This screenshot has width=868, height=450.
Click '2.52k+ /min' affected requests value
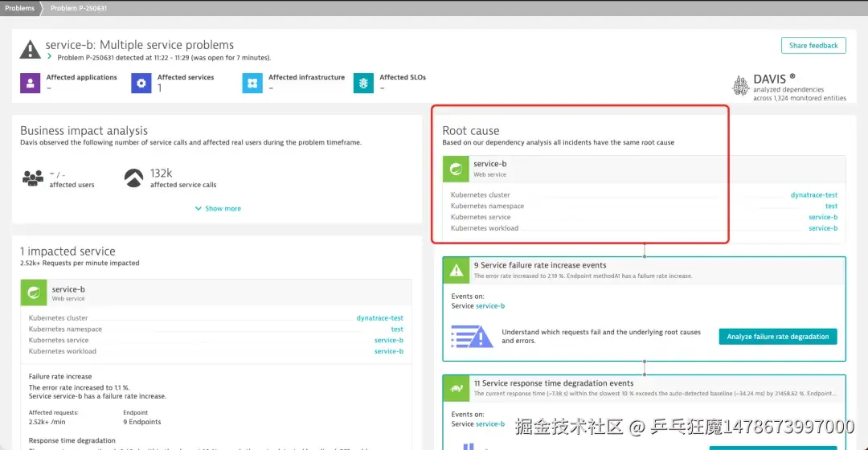click(47, 422)
